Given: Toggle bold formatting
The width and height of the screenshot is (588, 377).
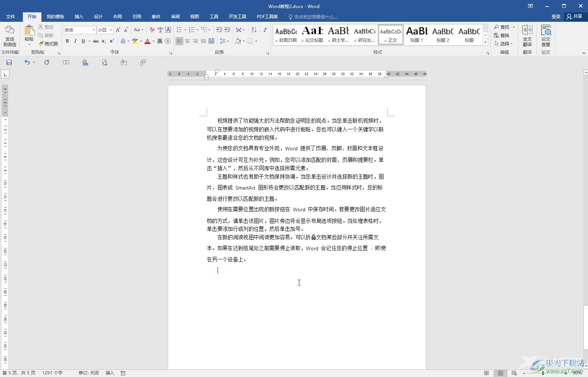Looking at the screenshot, I should tap(67, 41).
